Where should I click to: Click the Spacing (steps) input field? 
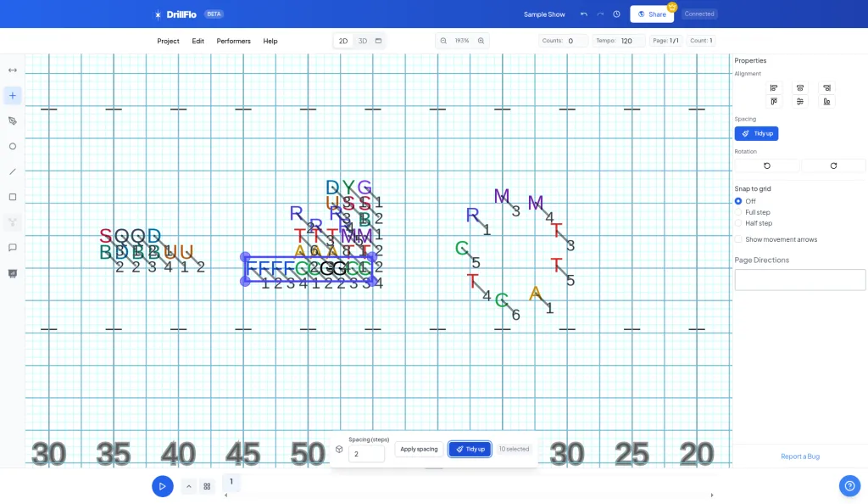[366, 454]
